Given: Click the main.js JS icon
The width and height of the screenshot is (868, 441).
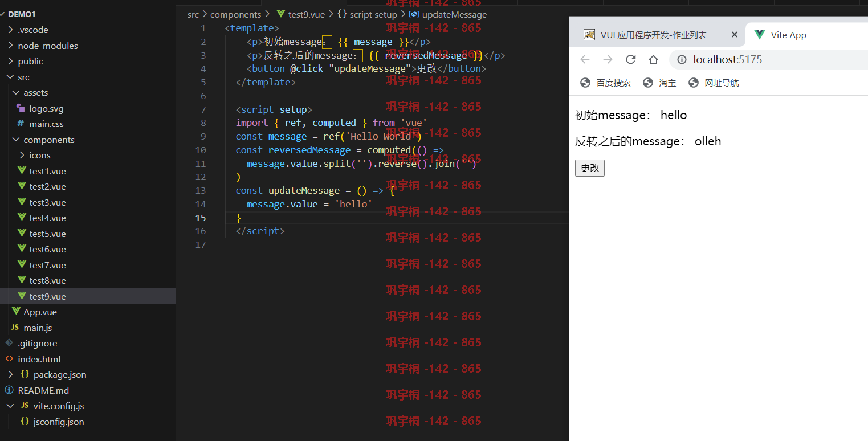Looking at the screenshot, I should 15,328.
